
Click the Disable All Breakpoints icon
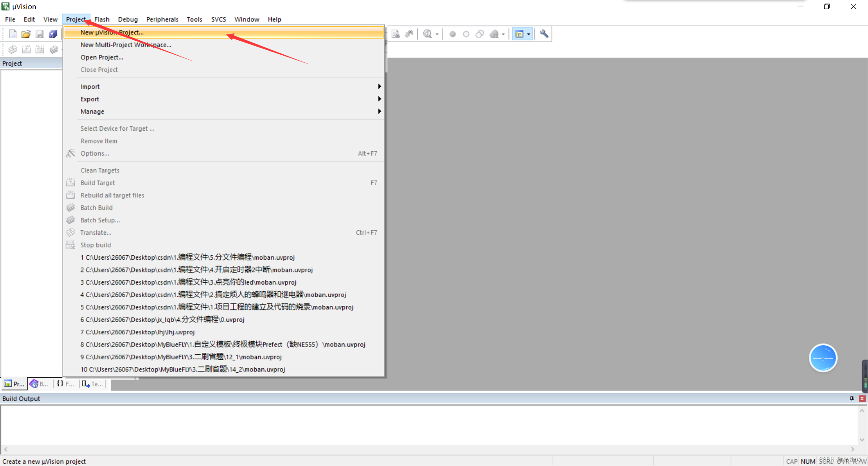[480, 34]
